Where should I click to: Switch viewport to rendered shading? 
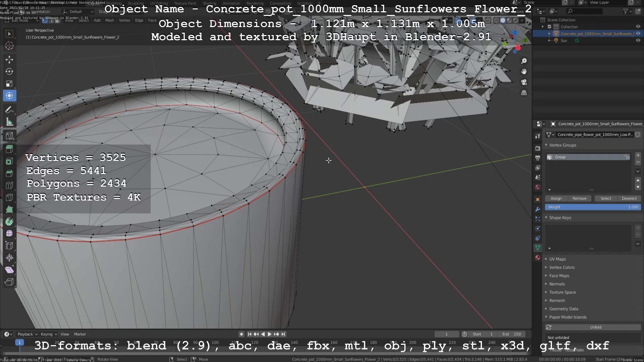[x=515, y=20]
